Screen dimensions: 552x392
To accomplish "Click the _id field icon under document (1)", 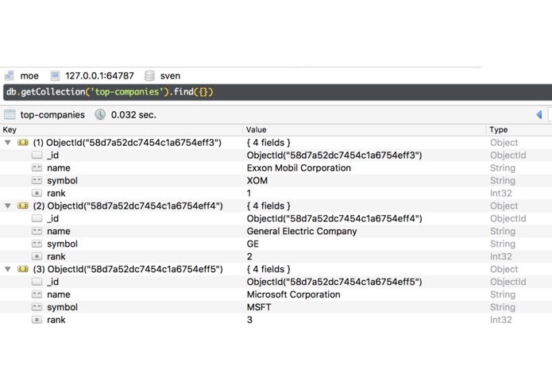I will tap(37, 155).
